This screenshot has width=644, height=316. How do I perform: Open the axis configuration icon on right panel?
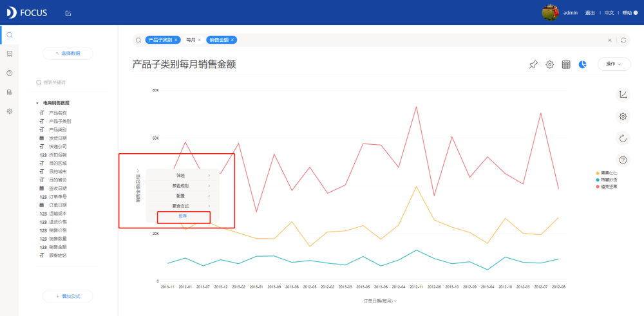point(623,95)
